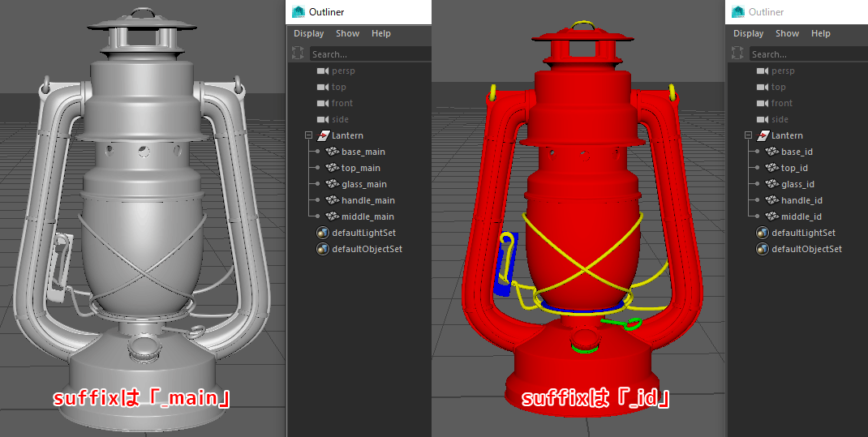This screenshot has height=437, width=868.
Task: Click the Lantern group icon above base_main
Action: pyautogui.click(x=322, y=135)
